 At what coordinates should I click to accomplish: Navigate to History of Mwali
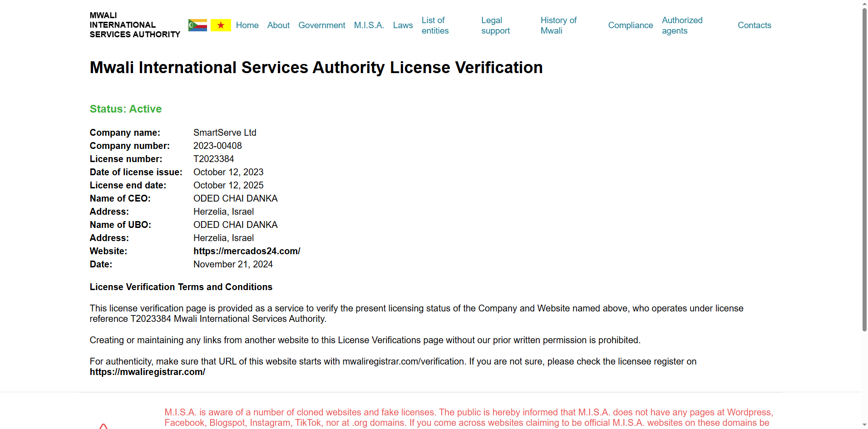click(558, 25)
